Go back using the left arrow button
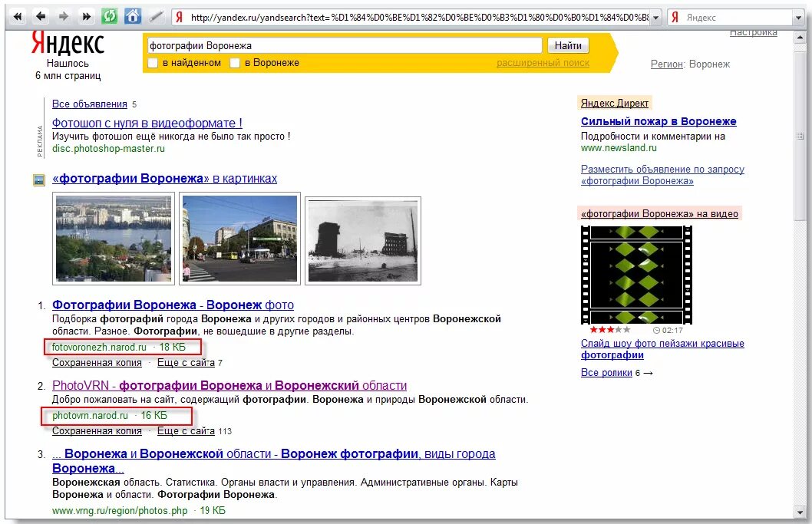This screenshot has height=524, width=812. click(41, 17)
